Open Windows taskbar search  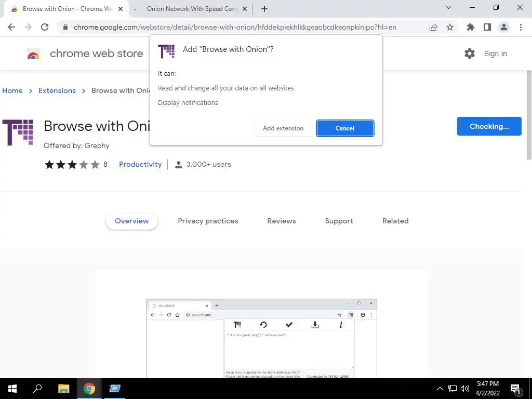pyautogui.click(x=37, y=389)
